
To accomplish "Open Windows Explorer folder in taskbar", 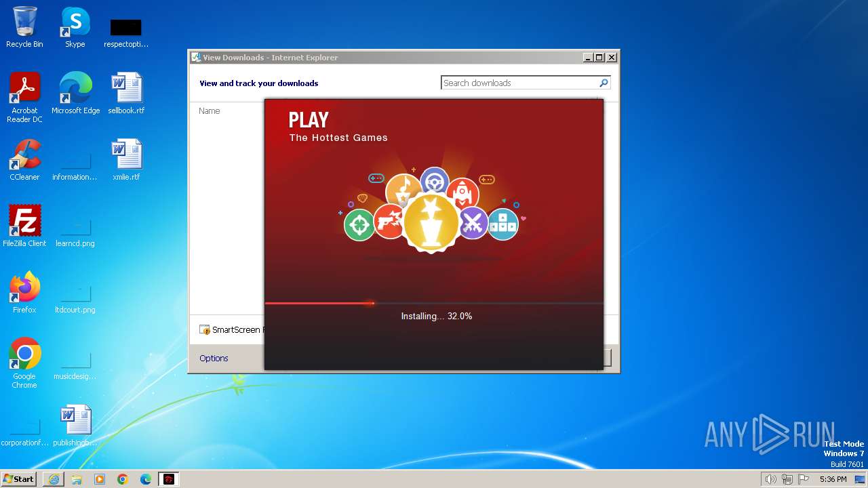I will coord(77,479).
